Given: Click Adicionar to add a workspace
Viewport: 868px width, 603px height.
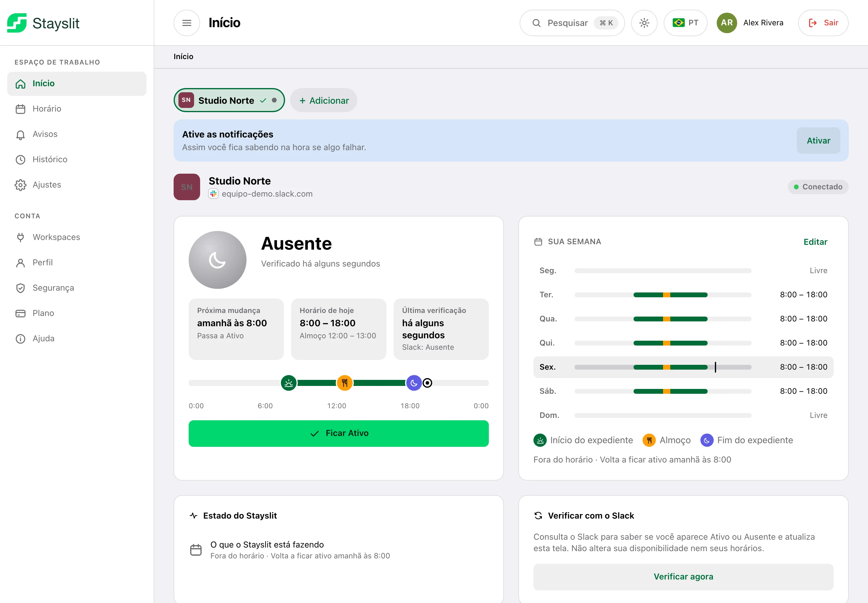Looking at the screenshot, I should click(x=324, y=100).
